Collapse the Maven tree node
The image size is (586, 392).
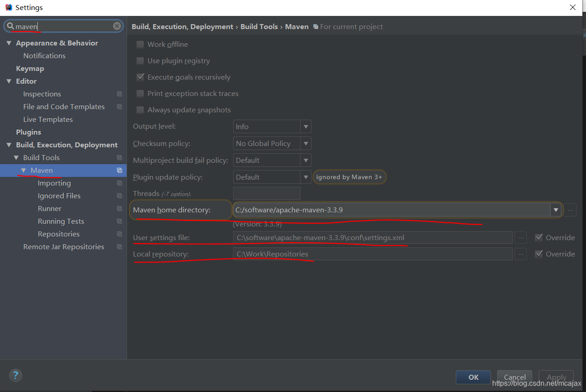click(x=23, y=171)
